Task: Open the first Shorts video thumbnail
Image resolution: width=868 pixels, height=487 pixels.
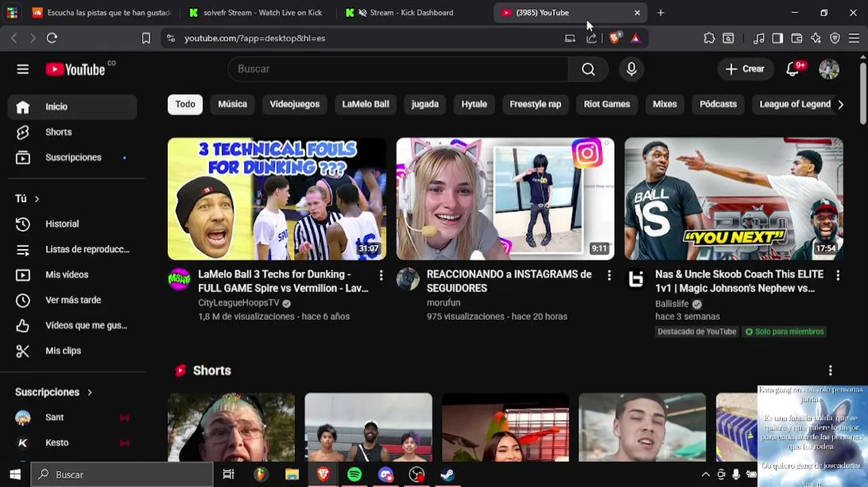Action: 231,427
